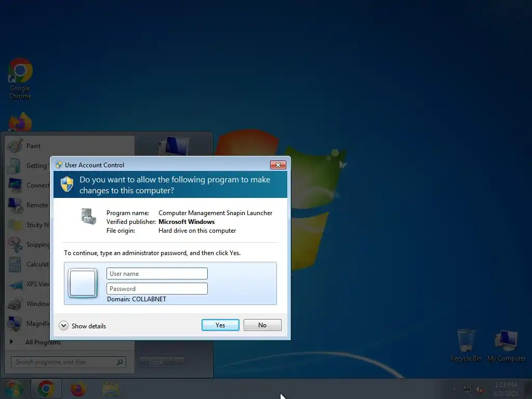Open Google Chrome desktop shortcut

point(20,79)
